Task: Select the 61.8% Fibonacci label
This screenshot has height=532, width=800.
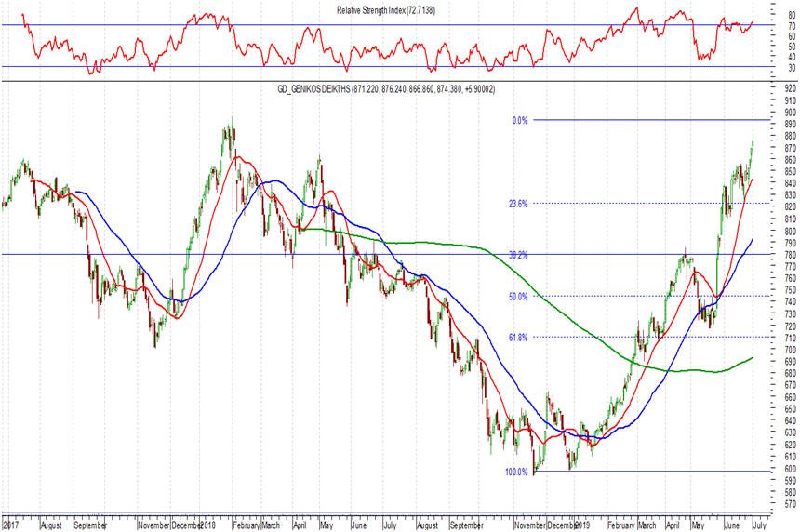Action: [x=518, y=338]
